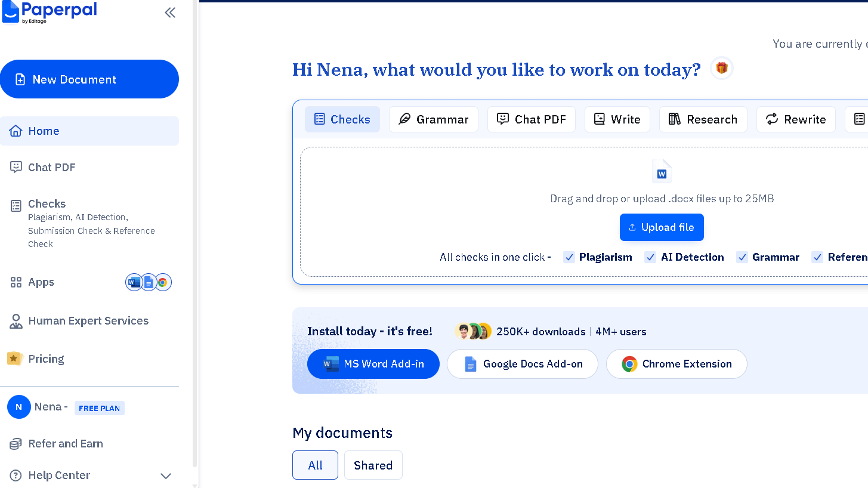Open the Home sidebar item
This screenshot has width=868, height=488.
pos(89,131)
